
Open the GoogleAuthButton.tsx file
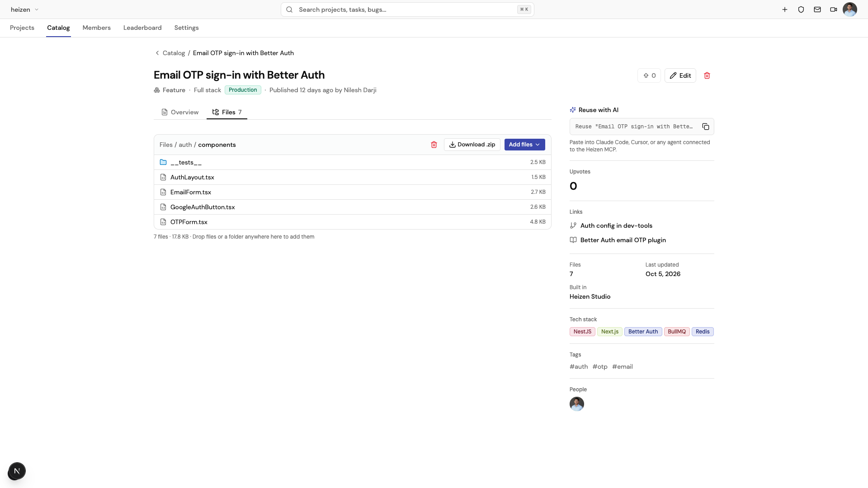[352, 207]
